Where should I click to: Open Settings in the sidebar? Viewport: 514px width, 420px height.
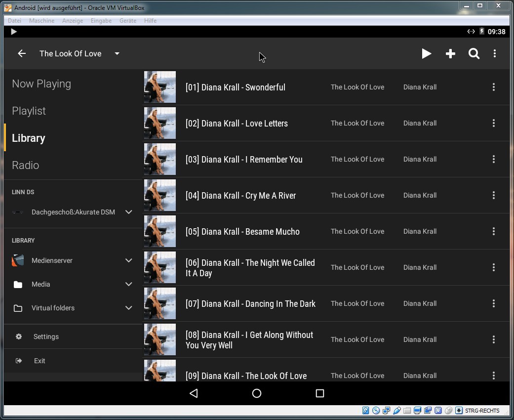46,337
